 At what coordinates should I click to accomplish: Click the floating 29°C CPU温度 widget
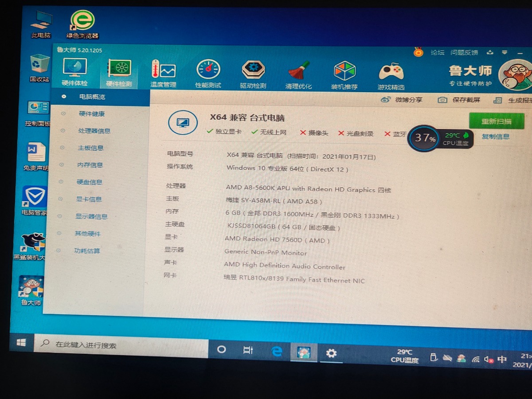pyautogui.click(x=456, y=139)
